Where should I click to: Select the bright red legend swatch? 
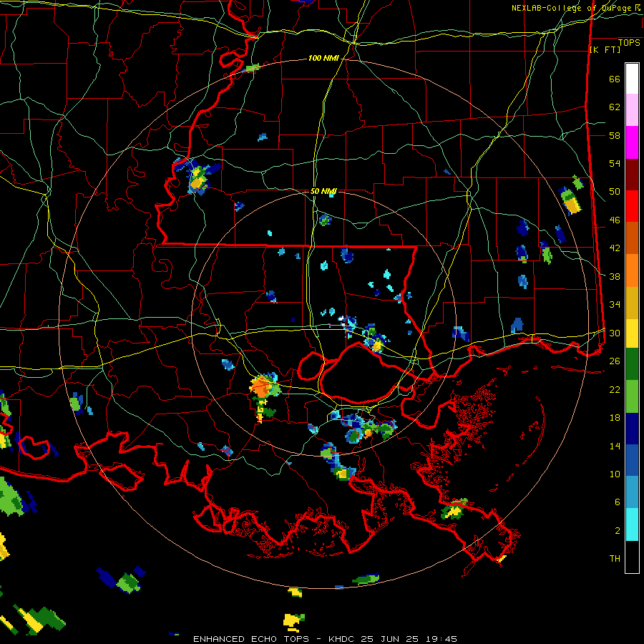pyautogui.click(x=632, y=206)
